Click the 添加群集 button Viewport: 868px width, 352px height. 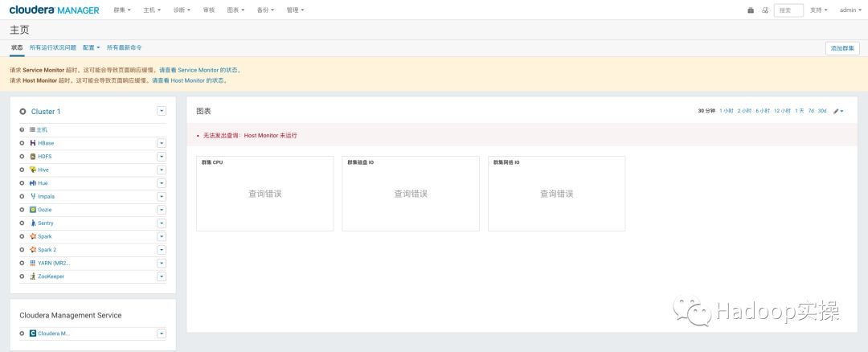pos(842,48)
